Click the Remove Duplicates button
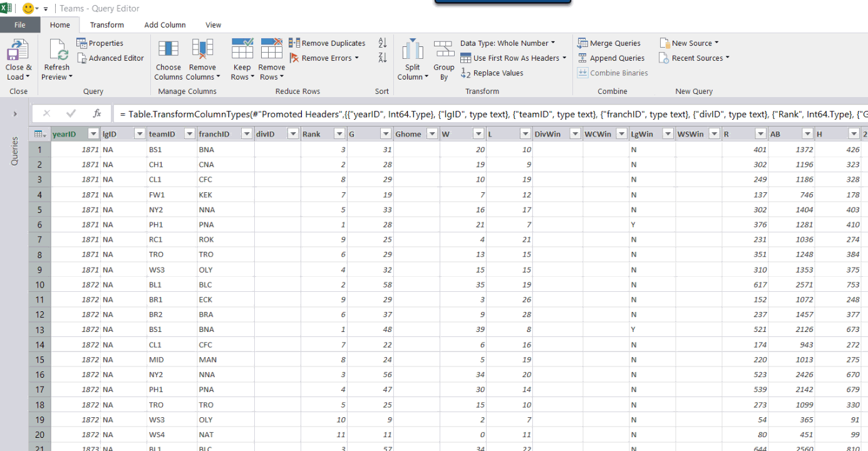Viewport: 868px width, 451px height. tap(327, 43)
